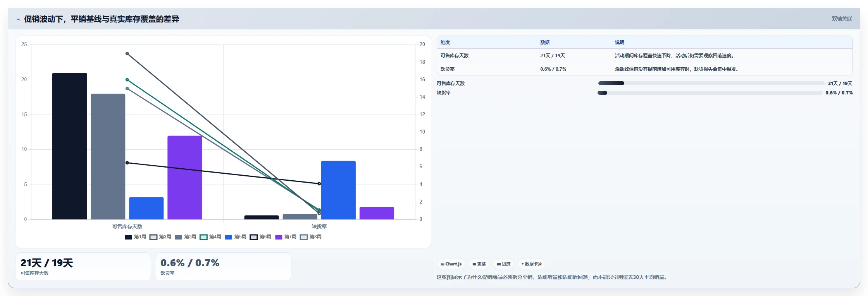Viewport: 868px width, 296px height.
Task: Click the grey bar in 可售库存天数 group
Action: tap(108, 157)
